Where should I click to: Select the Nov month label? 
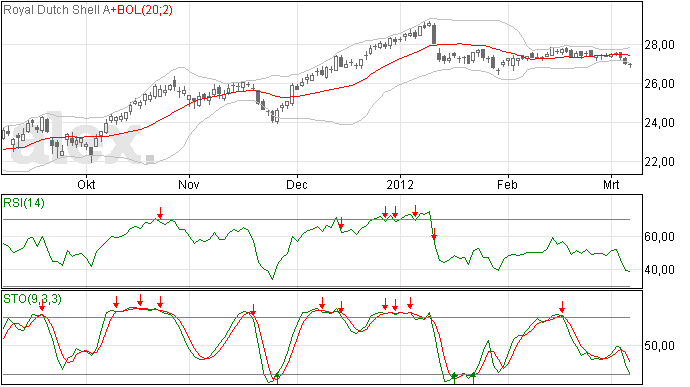tap(189, 184)
